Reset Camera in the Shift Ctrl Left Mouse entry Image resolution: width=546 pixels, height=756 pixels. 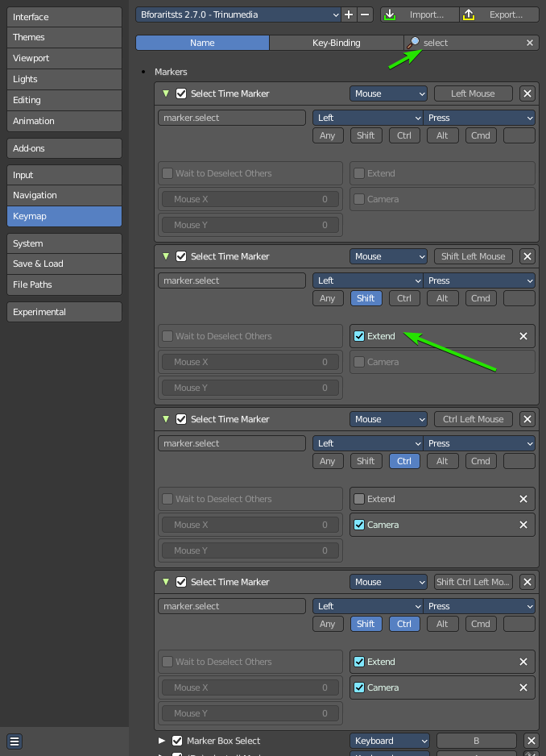point(523,687)
